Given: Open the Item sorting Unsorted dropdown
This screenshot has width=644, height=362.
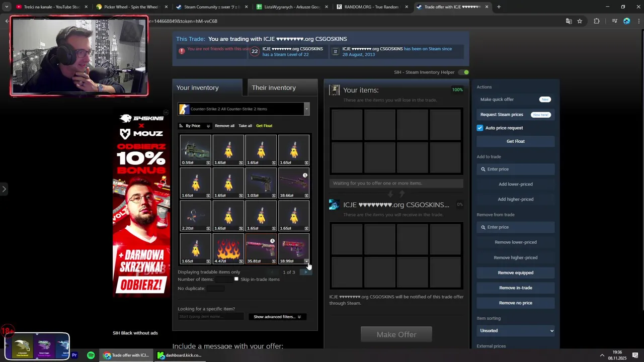Looking at the screenshot, I should [516, 330].
